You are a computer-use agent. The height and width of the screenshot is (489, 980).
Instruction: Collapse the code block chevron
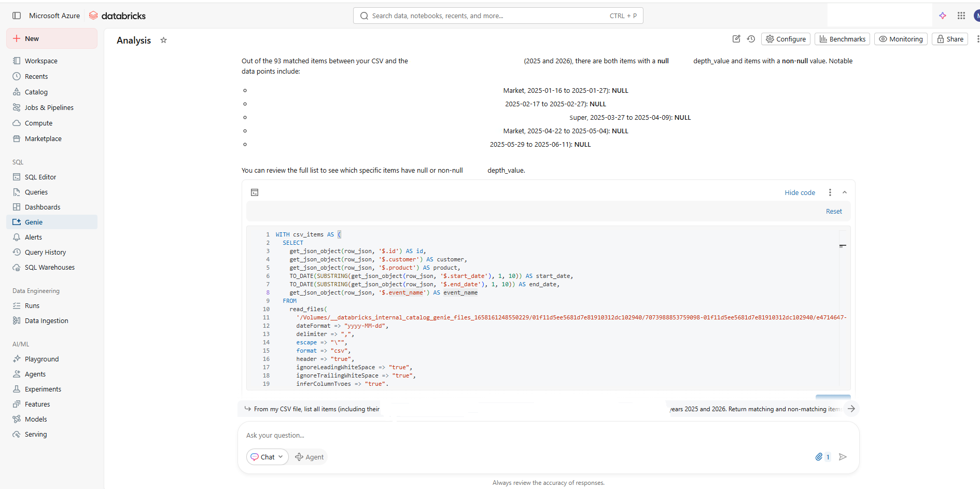click(x=845, y=192)
